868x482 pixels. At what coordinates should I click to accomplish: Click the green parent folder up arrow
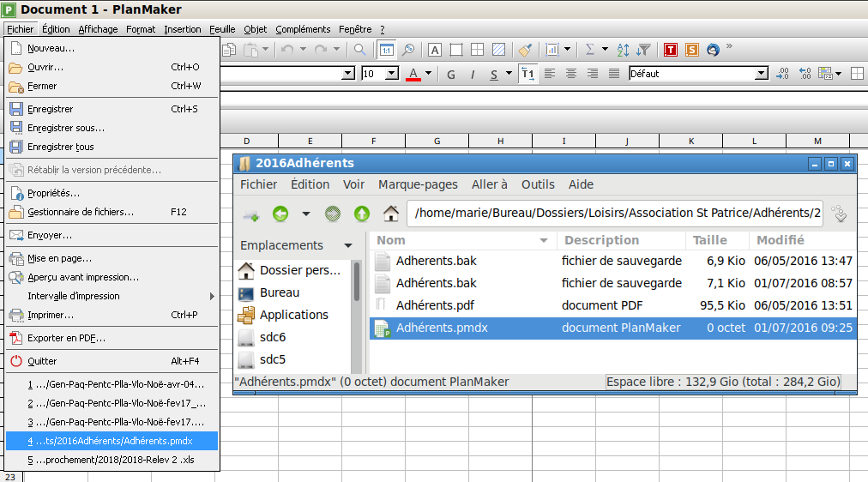click(x=362, y=214)
